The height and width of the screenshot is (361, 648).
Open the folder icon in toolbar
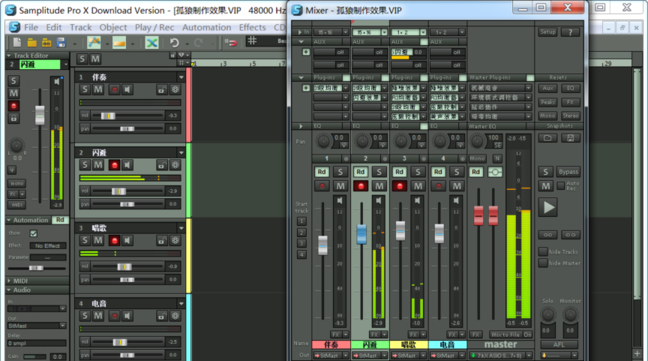(x=32, y=43)
